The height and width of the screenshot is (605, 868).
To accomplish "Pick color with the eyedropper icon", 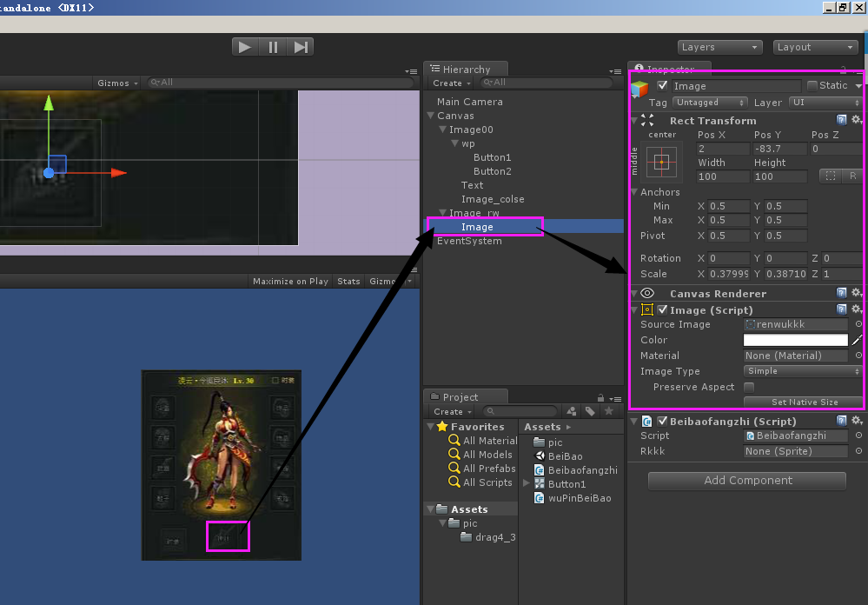I will click(857, 340).
